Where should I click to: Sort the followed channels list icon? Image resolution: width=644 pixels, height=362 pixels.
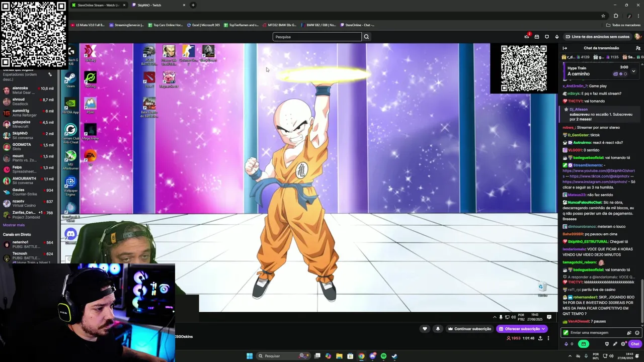[50, 74]
